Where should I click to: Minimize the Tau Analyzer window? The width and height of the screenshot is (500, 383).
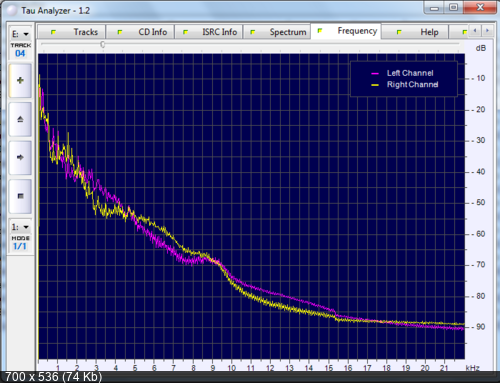click(435, 8)
